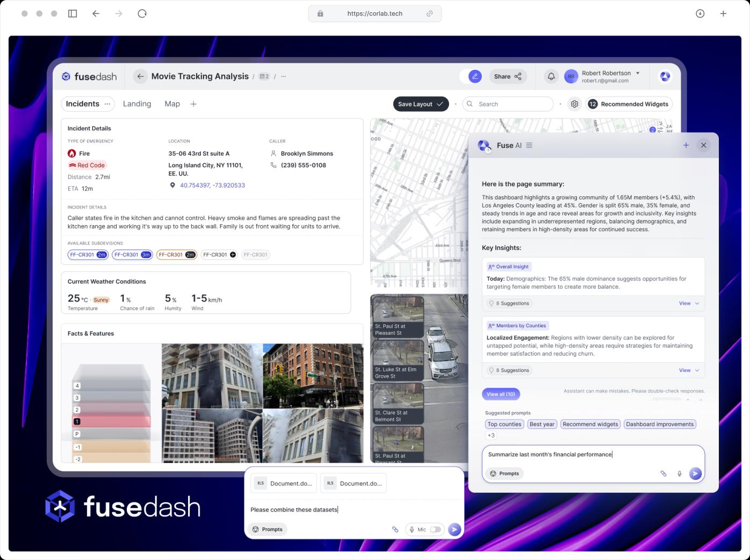The height and width of the screenshot is (560, 750).
Task: Open the dashboard settings gear
Action: point(574,104)
